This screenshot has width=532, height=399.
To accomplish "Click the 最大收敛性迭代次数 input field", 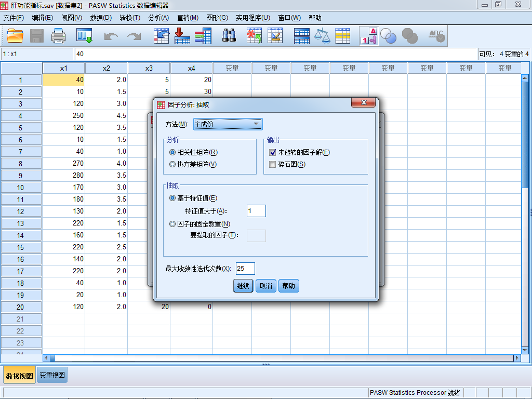I will (x=245, y=269).
